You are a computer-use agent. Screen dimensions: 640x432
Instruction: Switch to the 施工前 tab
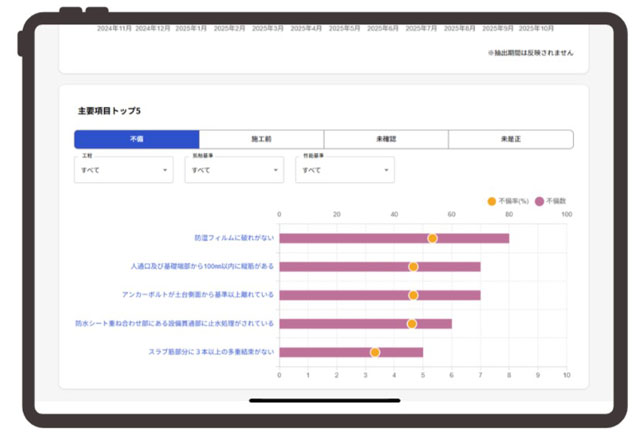(x=261, y=139)
